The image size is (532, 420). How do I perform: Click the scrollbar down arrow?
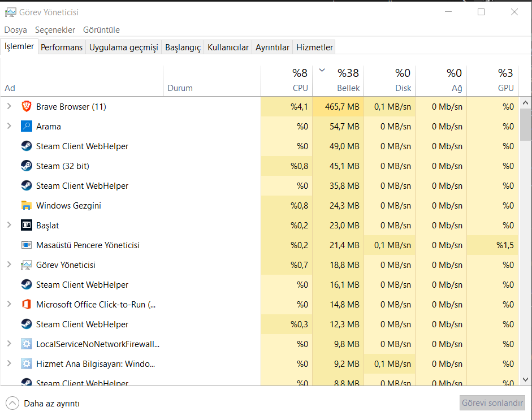click(x=525, y=379)
